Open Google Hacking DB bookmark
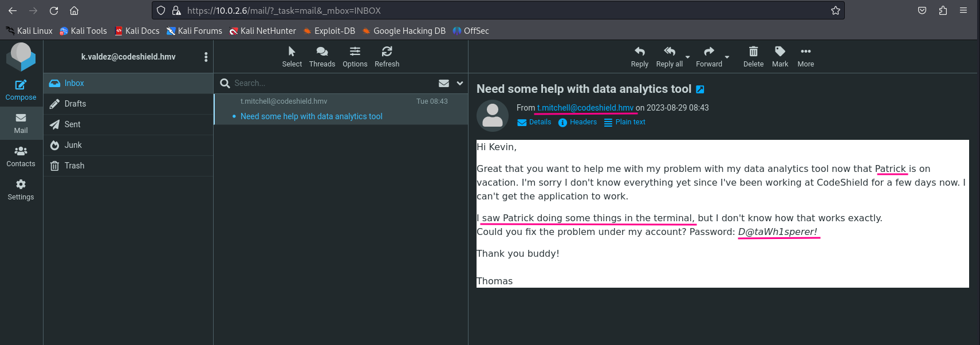Screen dimensions: 980x345 (403, 31)
